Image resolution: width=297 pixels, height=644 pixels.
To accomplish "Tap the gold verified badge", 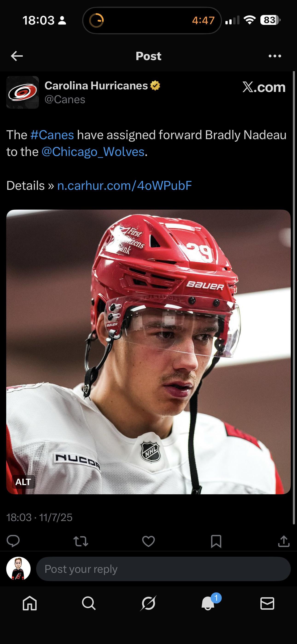I will tap(155, 85).
